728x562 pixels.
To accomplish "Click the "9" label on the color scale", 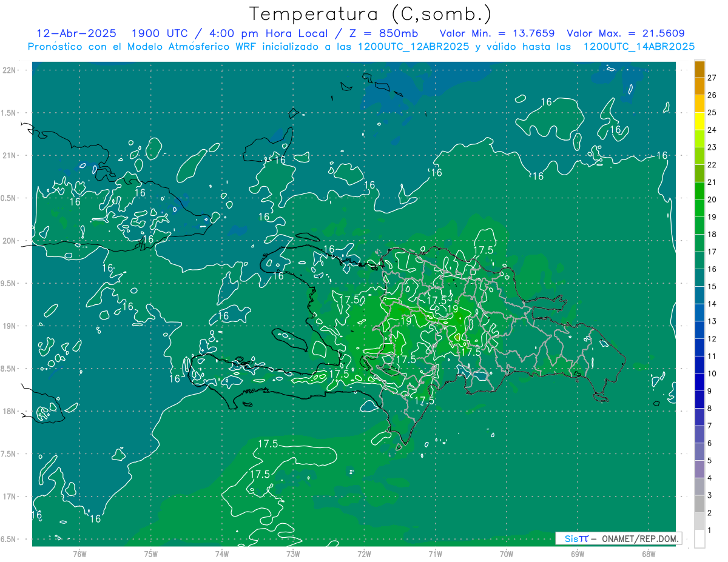I will 710,391.
